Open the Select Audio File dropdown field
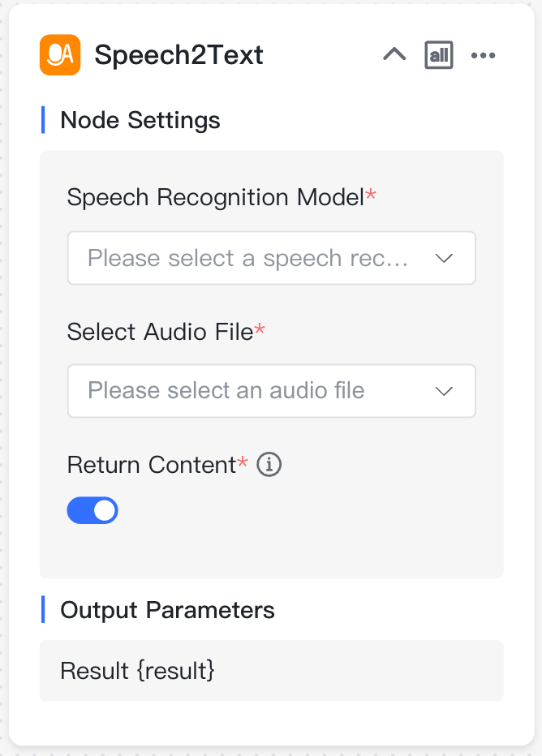The width and height of the screenshot is (542, 756). [272, 391]
